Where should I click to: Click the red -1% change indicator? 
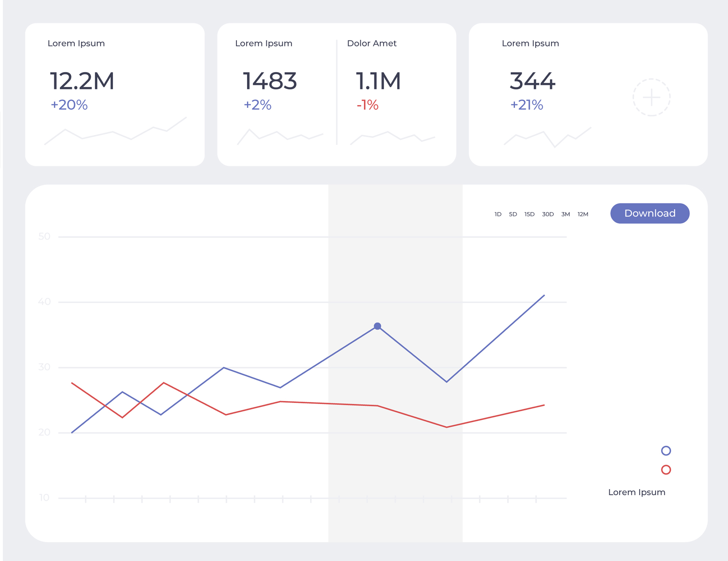pos(367,105)
